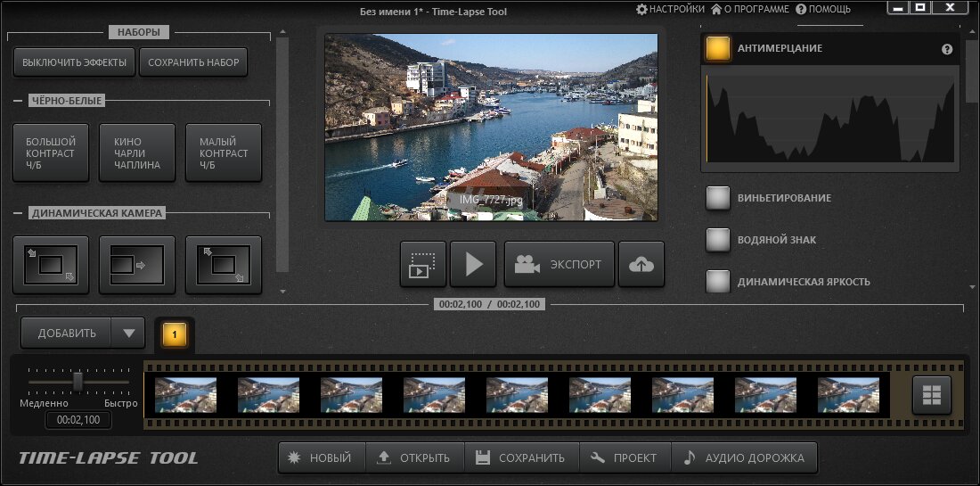Viewport: 980px width, 486px height.
Task: Open the grid thumbnail view icon
Action: click(x=932, y=395)
